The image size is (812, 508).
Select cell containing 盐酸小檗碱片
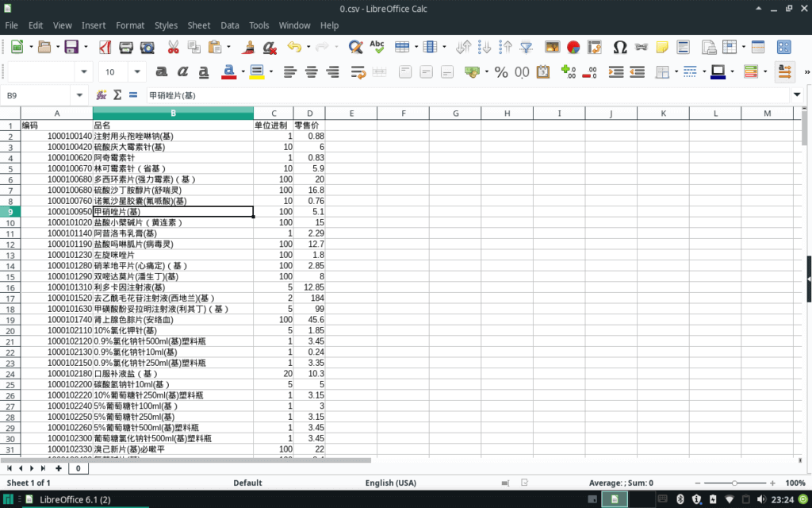pos(173,223)
